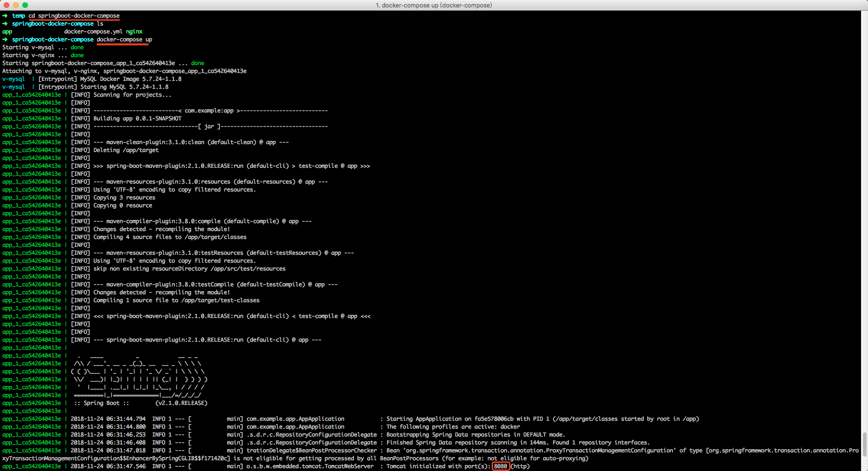868x471 pixels.
Task: Click the 'Attaching to v-mysql, v-nginx' line
Action: [124, 71]
